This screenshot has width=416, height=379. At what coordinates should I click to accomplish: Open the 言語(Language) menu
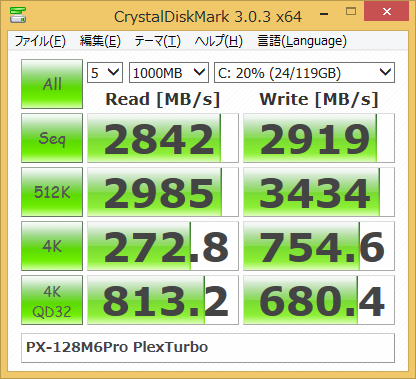click(x=302, y=41)
